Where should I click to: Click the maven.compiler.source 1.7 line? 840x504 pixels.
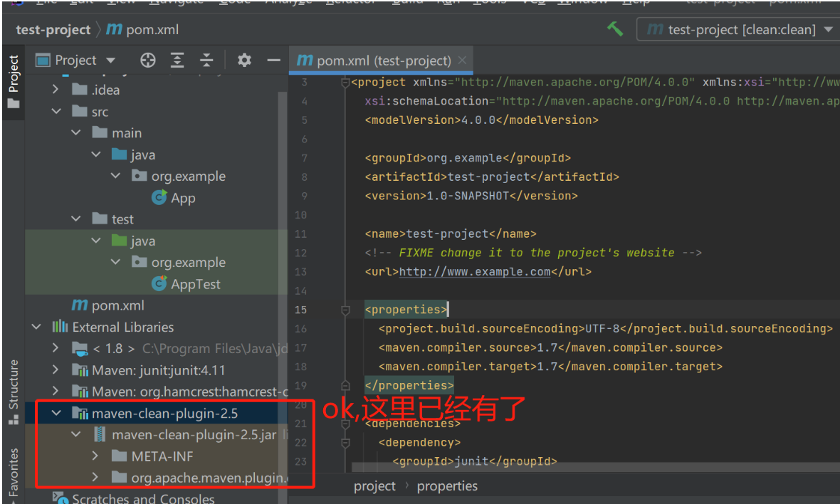(x=551, y=347)
